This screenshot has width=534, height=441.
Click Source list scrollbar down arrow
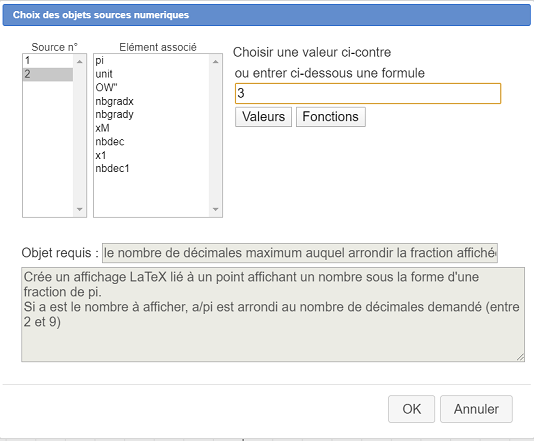coord(80,209)
